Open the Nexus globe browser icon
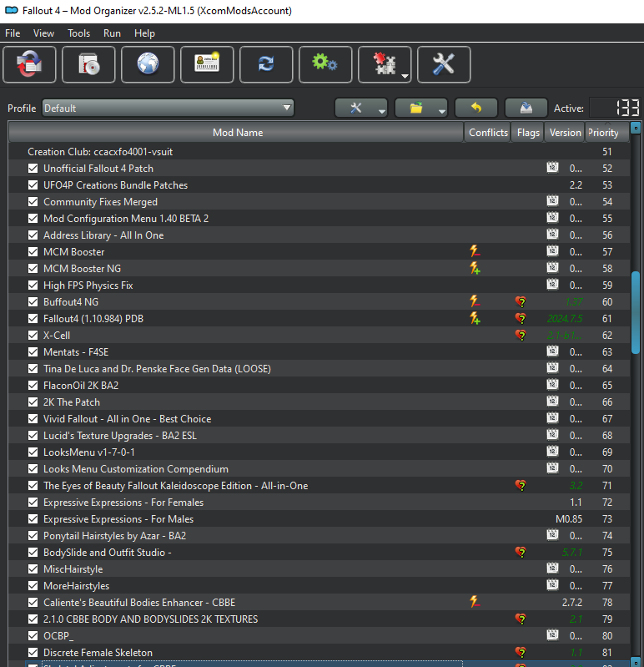The height and width of the screenshot is (667, 644). [x=148, y=64]
